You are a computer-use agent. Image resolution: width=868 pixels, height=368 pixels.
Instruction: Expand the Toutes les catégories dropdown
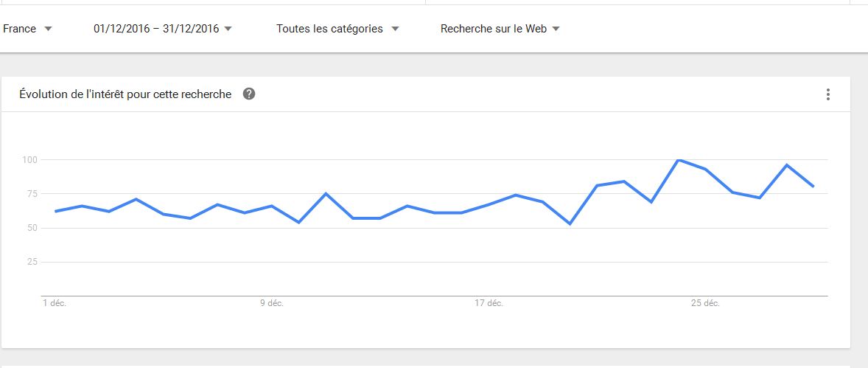tap(337, 29)
